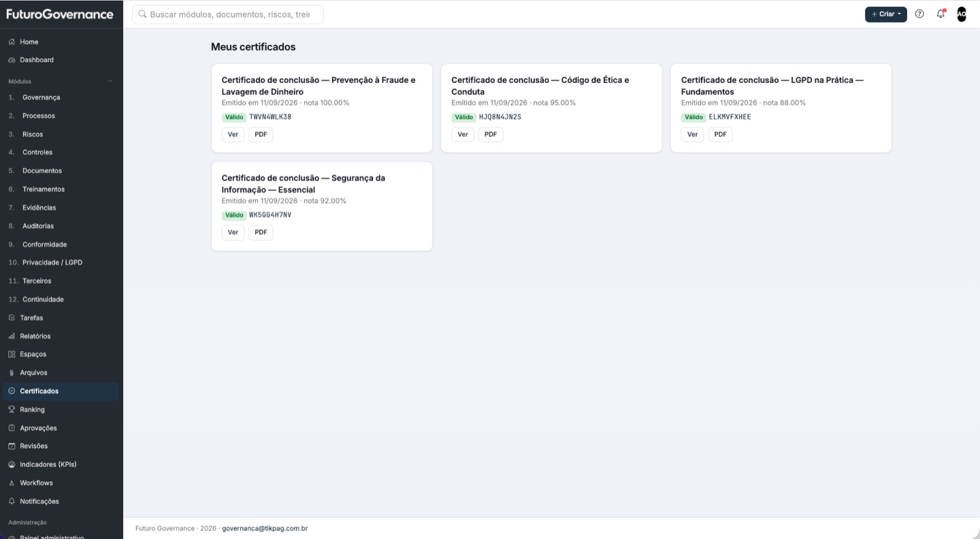View the Segurança da Informação certificate

(233, 233)
